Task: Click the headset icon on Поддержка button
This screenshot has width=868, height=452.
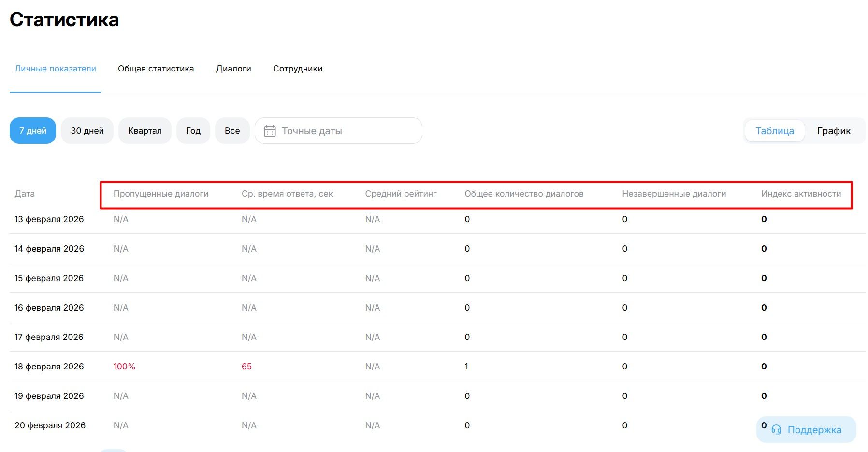Action: coord(776,430)
